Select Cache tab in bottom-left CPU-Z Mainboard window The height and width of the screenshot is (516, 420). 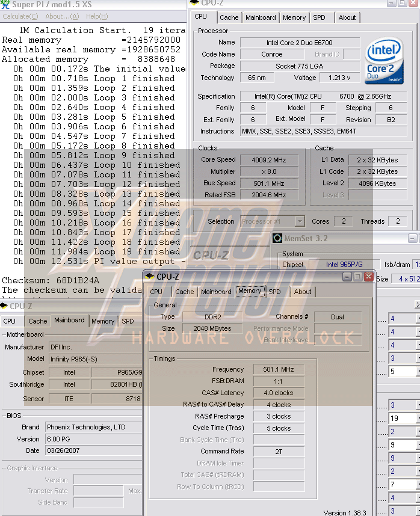38,321
